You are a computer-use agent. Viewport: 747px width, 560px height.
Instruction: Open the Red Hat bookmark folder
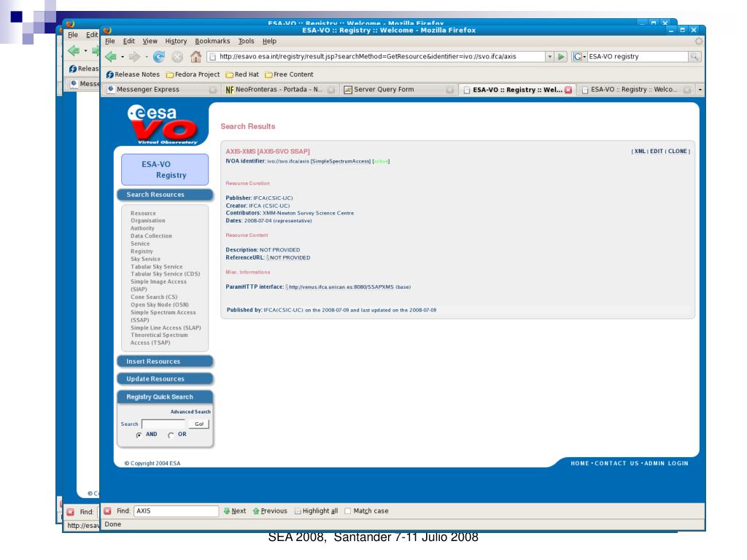242,75
